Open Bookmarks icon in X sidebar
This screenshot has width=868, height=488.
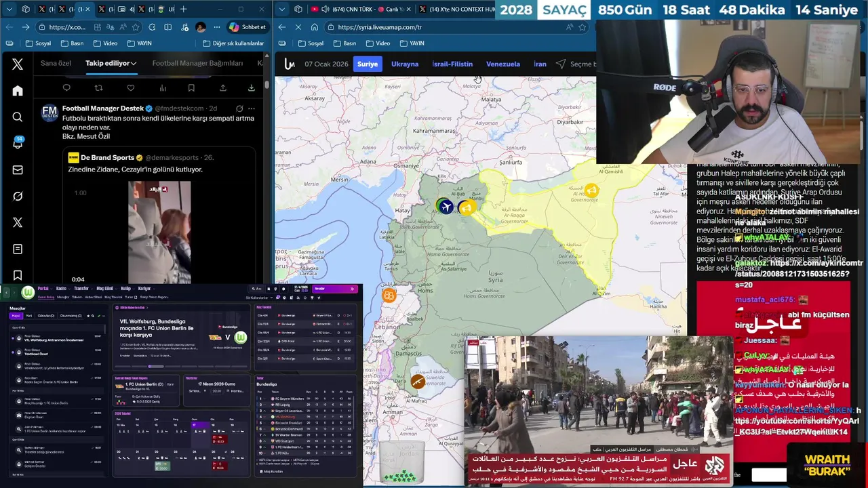click(x=18, y=275)
